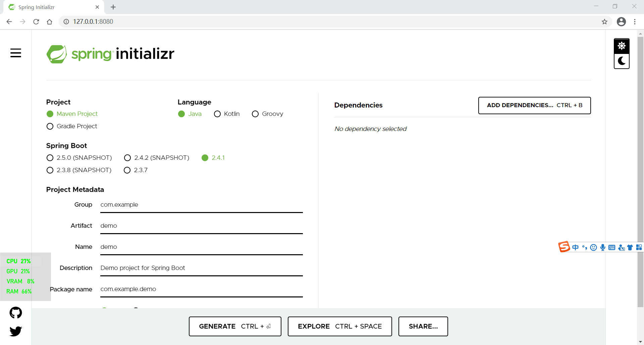This screenshot has width=644, height=345.
Task: Open Sogou emoji smiley icon
Action: pyautogui.click(x=593, y=248)
